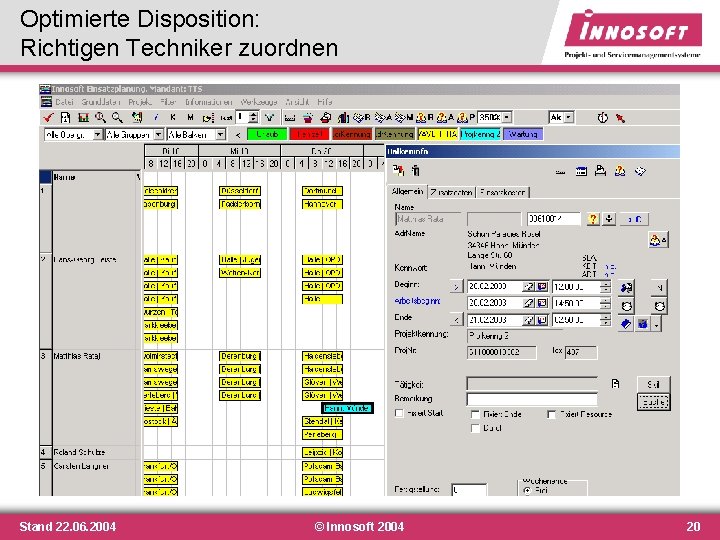Click the green Urlaub legend box
This screenshot has height=540, width=720.
[x=267, y=134]
